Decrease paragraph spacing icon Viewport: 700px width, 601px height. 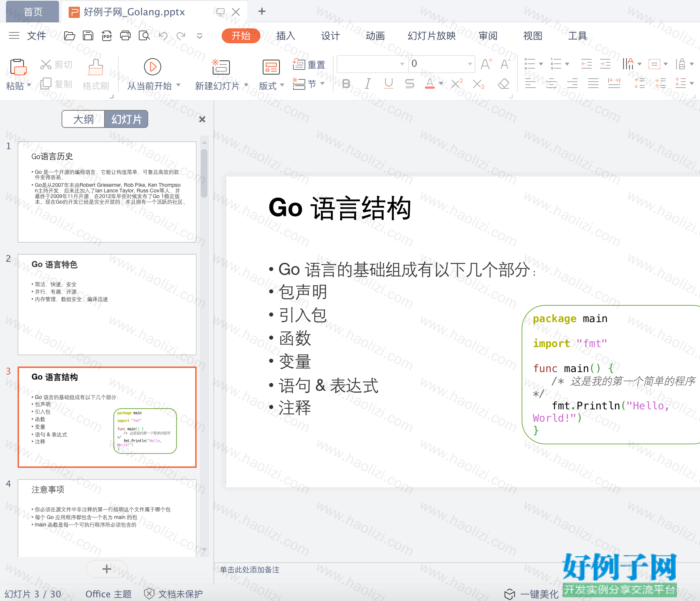[660, 83]
